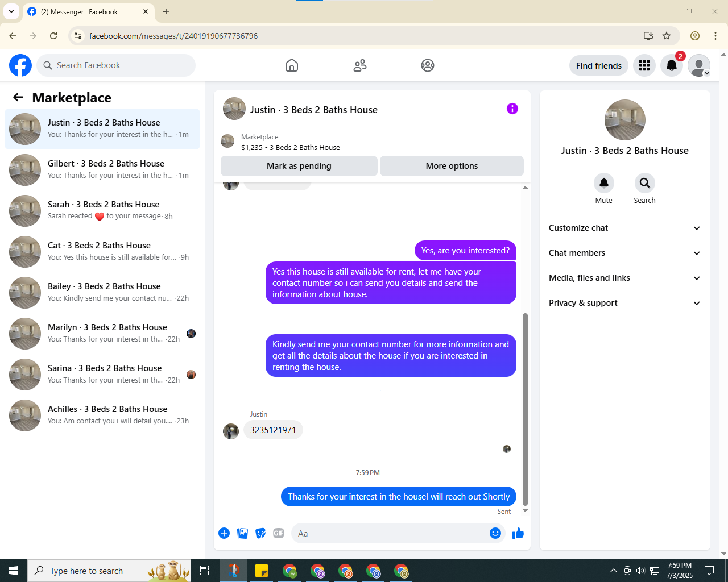Go back using the Marketplace arrow
This screenshot has height=582, width=728.
pyautogui.click(x=18, y=97)
